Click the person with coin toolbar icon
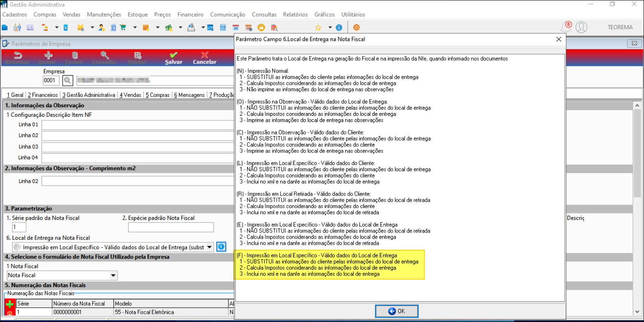Image resolution: width=644 pixels, height=322 pixels. tap(101, 27)
